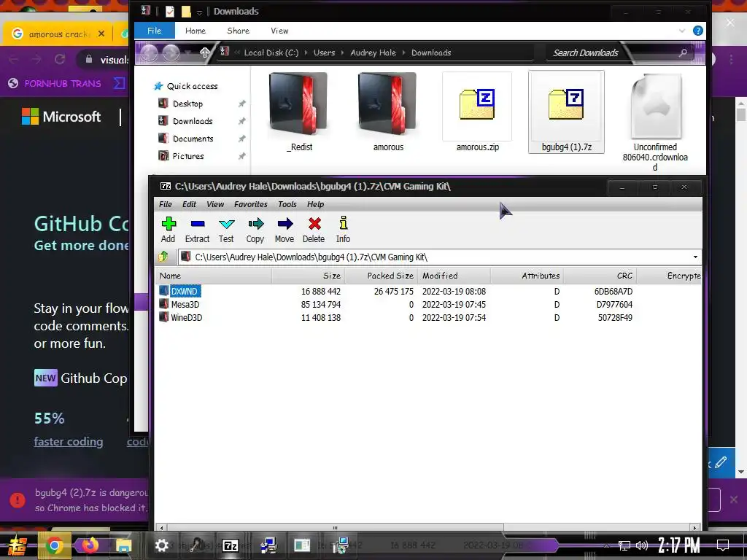747x560 pixels.
Task: Click the 7-Zip horizontal scrollbar thumb
Action: [335, 528]
